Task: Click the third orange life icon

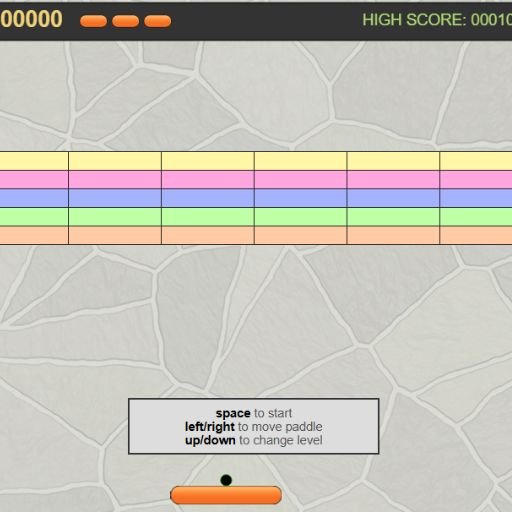Action: point(158,21)
